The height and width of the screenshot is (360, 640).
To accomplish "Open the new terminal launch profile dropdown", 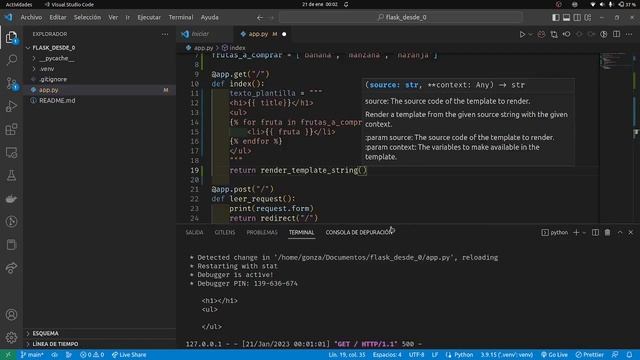I will tap(584, 232).
